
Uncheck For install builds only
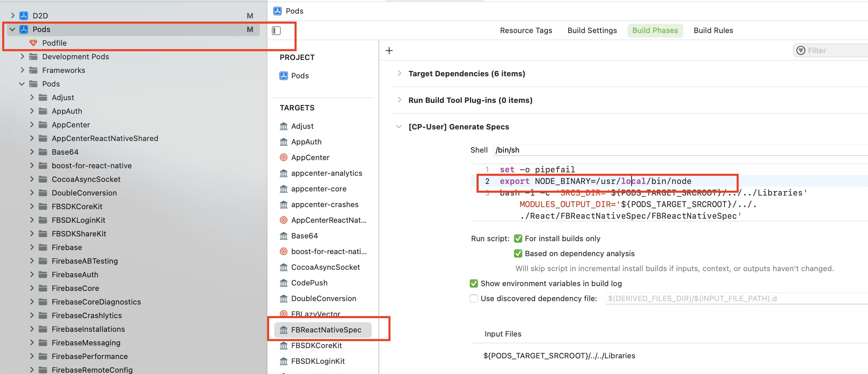pyautogui.click(x=518, y=238)
